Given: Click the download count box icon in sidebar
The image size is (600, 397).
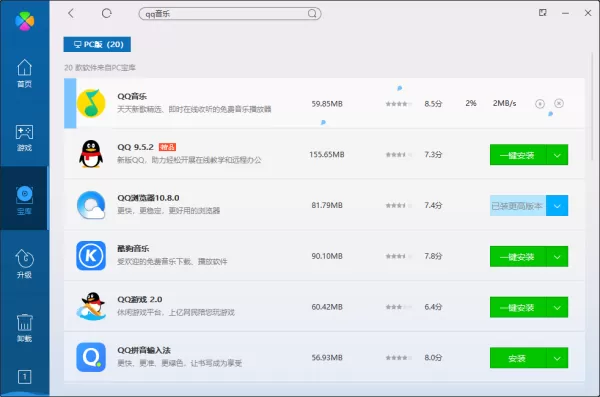Looking at the screenshot, I should tap(24, 377).
